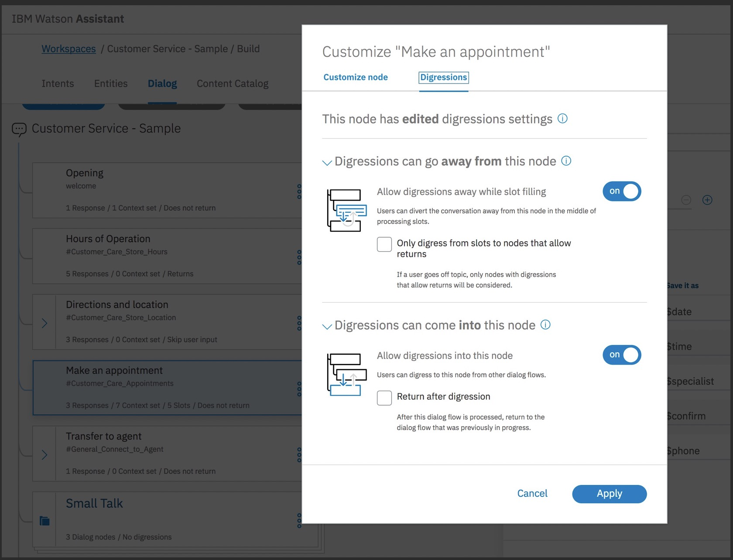Select the Opening dialog node
The width and height of the screenshot is (733, 560).
pos(167,191)
